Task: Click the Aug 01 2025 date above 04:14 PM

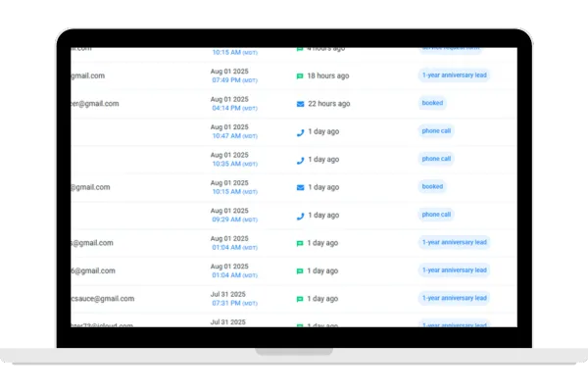Action: (229, 99)
